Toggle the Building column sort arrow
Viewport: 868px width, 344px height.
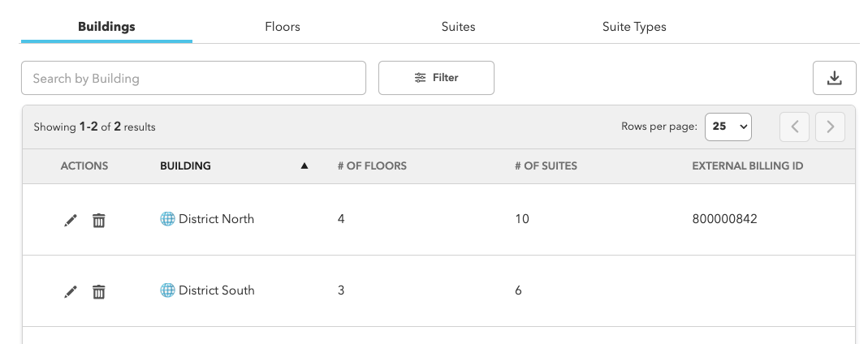tap(304, 166)
